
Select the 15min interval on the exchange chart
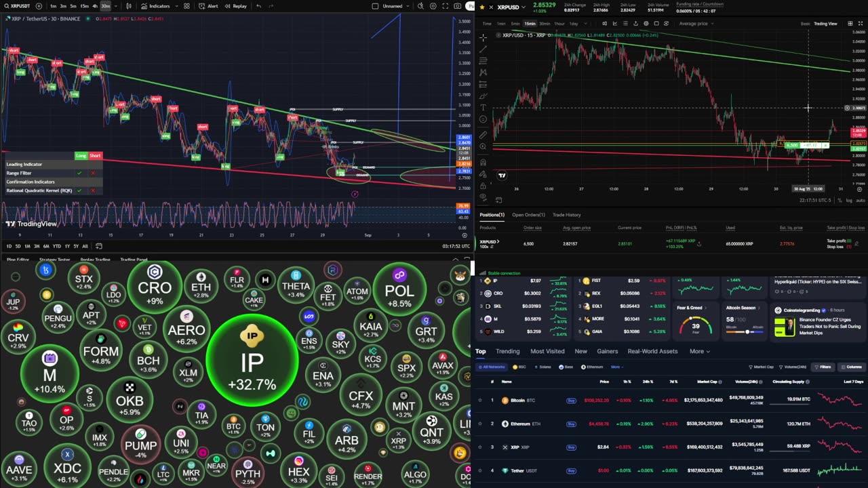[530, 23]
